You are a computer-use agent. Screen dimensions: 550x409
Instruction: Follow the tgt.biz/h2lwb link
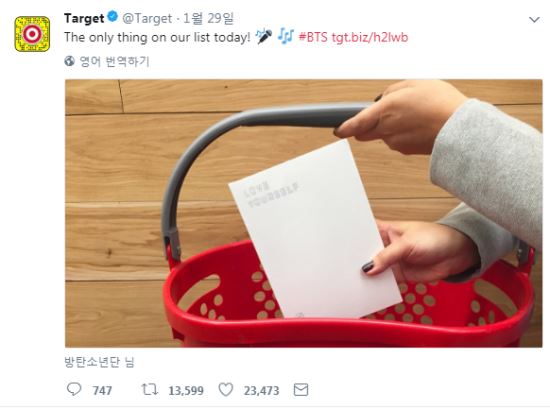[x=370, y=37]
